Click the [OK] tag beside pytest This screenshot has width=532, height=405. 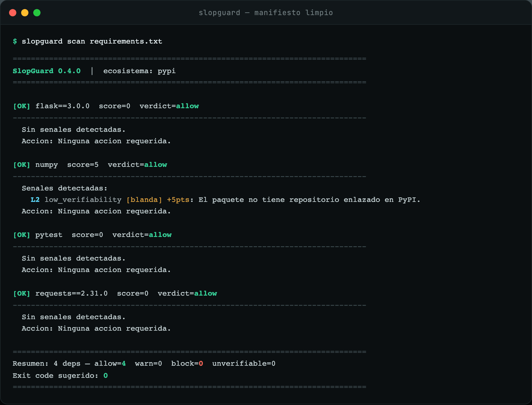(21, 235)
